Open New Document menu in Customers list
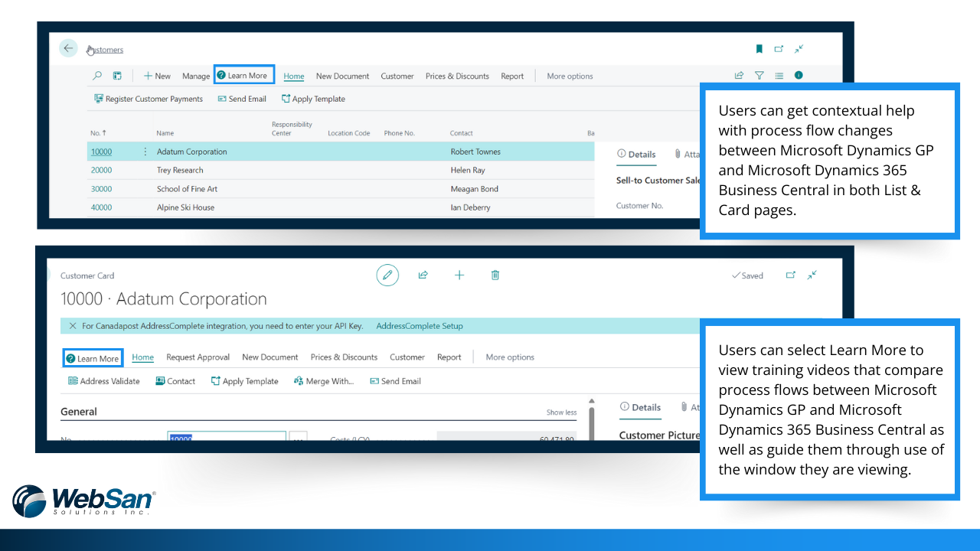The height and width of the screenshot is (551, 980). pyautogui.click(x=342, y=76)
